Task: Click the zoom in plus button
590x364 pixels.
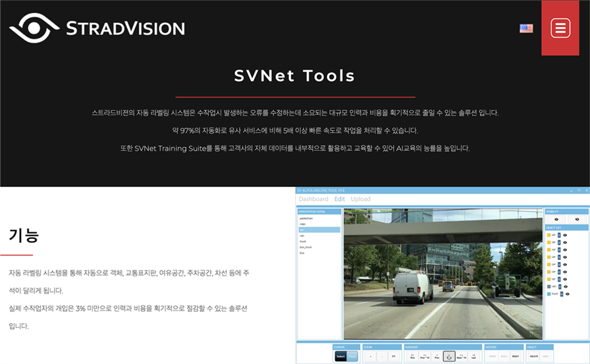Action: click(371, 356)
